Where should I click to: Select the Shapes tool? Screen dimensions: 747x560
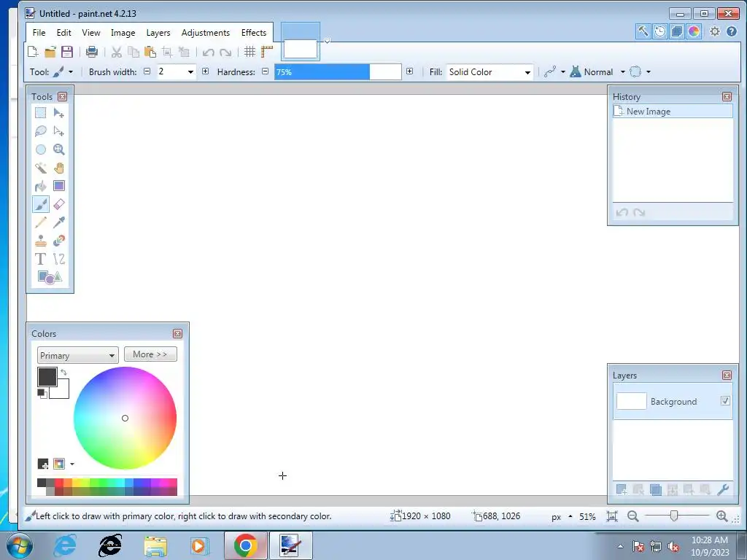(50, 277)
